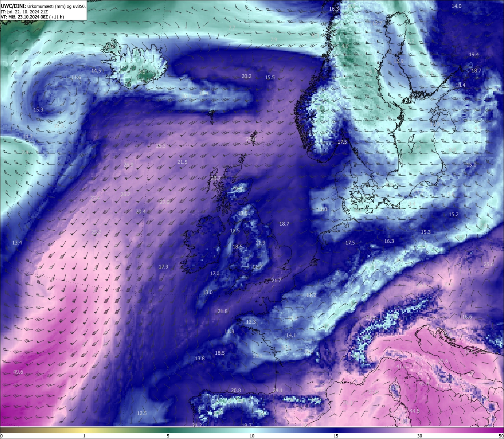Click the 16.6 map value
The width and height of the screenshot is (504, 439).
pyautogui.click(x=467, y=317)
